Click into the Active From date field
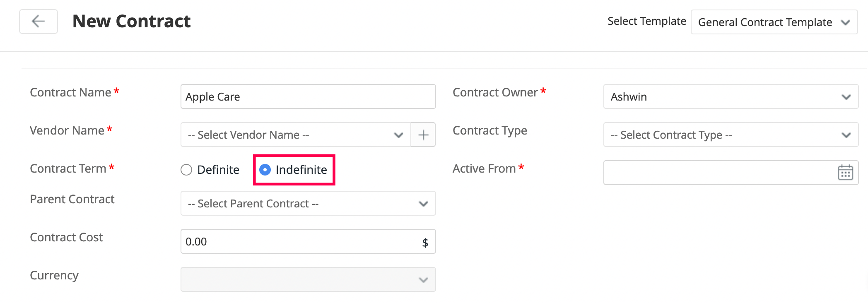 pyautogui.click(x=719, y=173)
